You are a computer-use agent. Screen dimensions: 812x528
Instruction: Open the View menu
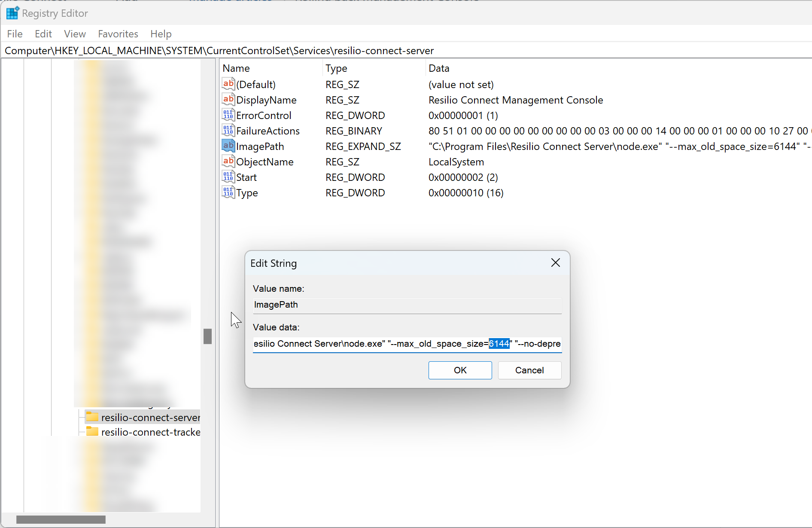(x=75, y=34)
